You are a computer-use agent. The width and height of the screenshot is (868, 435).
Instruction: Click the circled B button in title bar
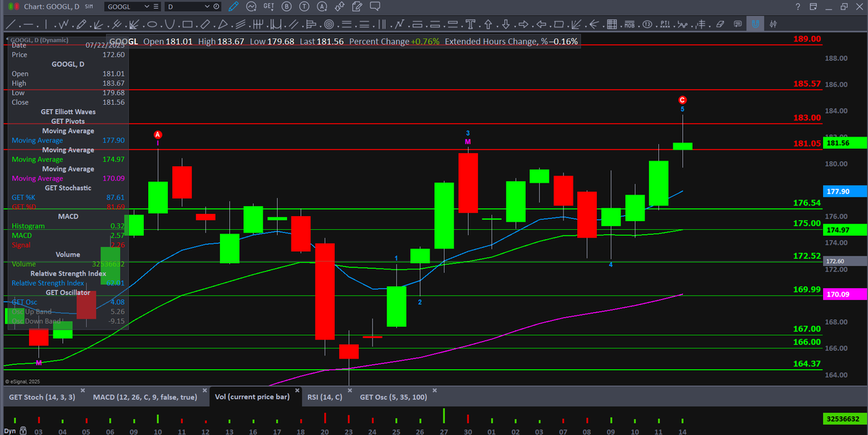click(x=286, y=7)
